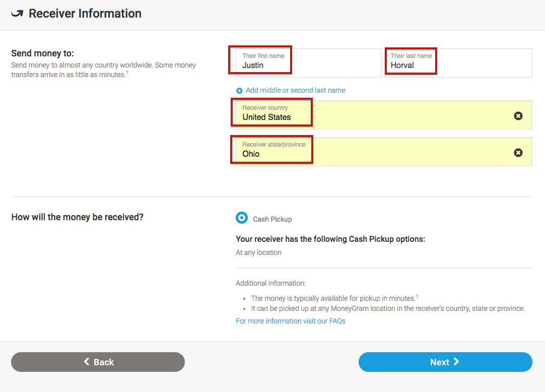Click the plus icon beside Add middle name
This screenshot has width=545, height=392.
pos(239,91)
